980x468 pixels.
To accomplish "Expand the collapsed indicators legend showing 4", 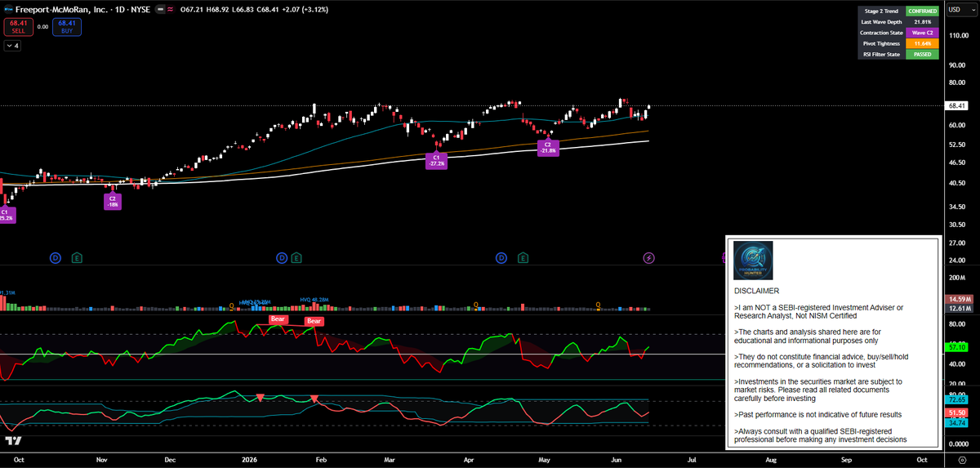I will pyautogui.click(x=12, y=46).
